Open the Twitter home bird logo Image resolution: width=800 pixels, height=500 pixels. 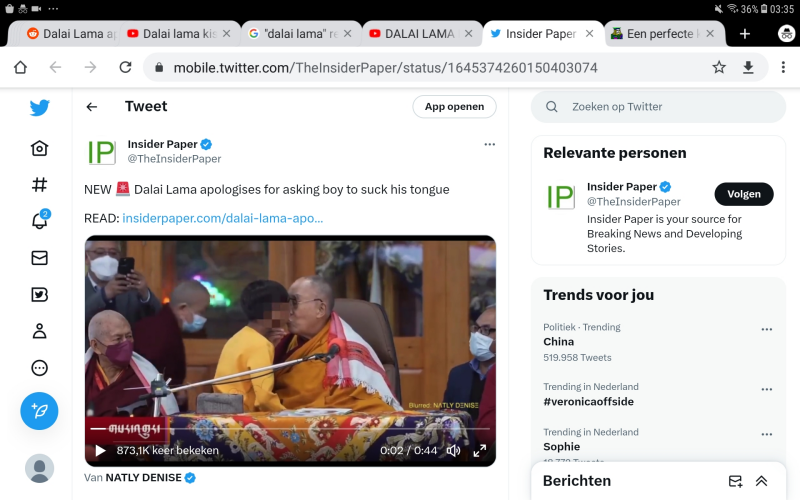[39, 108]
